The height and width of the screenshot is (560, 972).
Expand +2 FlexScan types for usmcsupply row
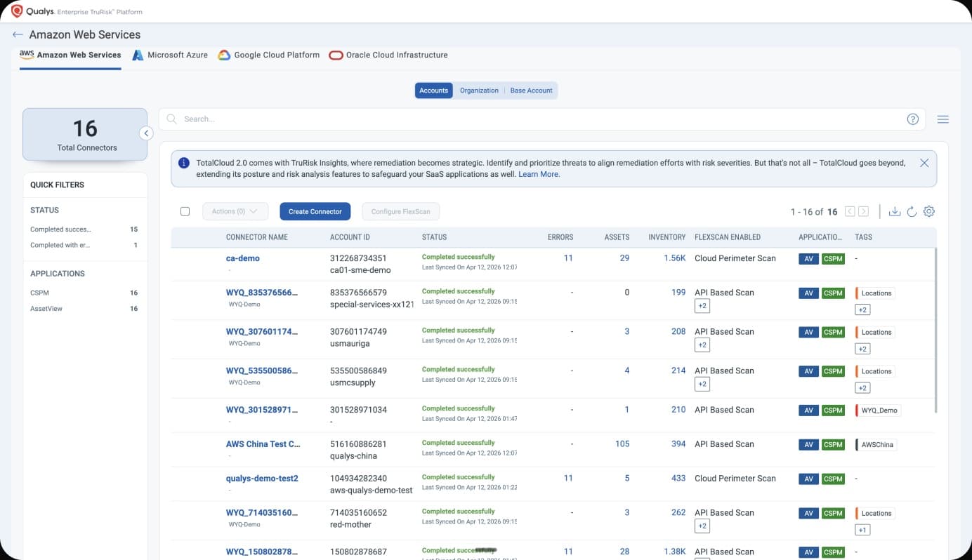pos(702,384)
